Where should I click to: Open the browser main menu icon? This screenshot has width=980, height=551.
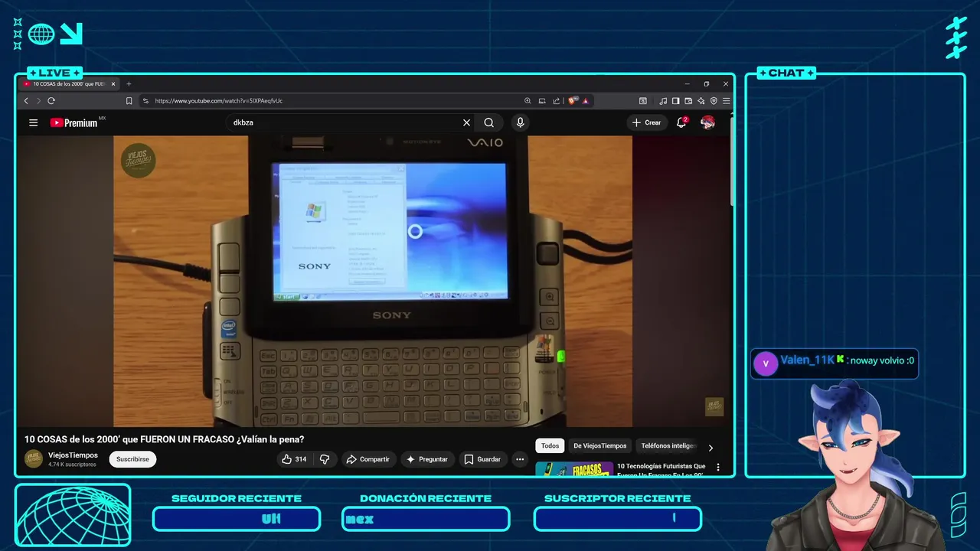(x=726, y=100)
